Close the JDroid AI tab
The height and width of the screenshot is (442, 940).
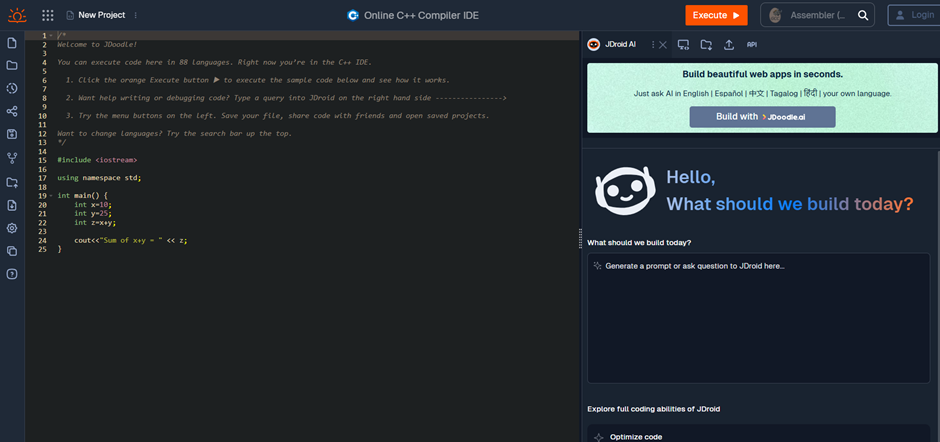click(x=662, y=44)
